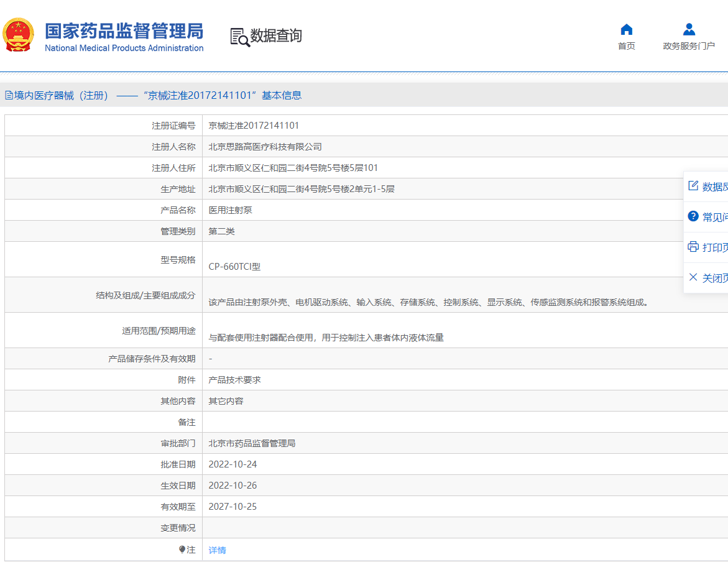Click the 批准日期 row label

point(178,464)
